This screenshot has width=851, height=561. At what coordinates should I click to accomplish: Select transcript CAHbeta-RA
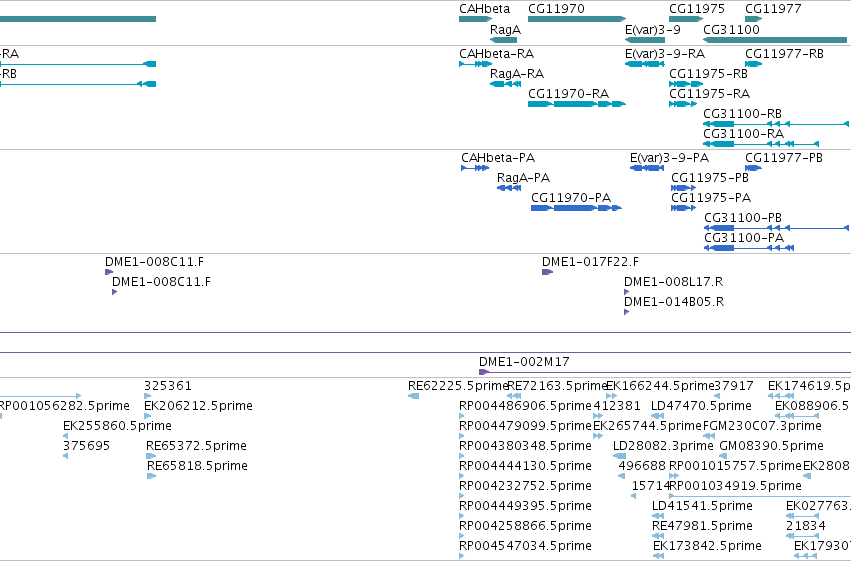click(x=475, y=64)
